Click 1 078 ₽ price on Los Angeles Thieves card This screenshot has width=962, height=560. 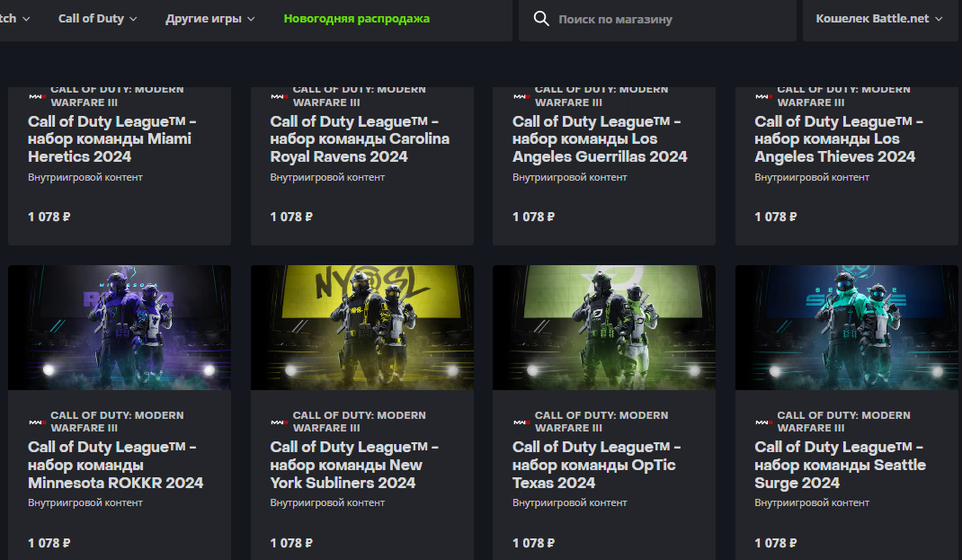tap(776, 217)
